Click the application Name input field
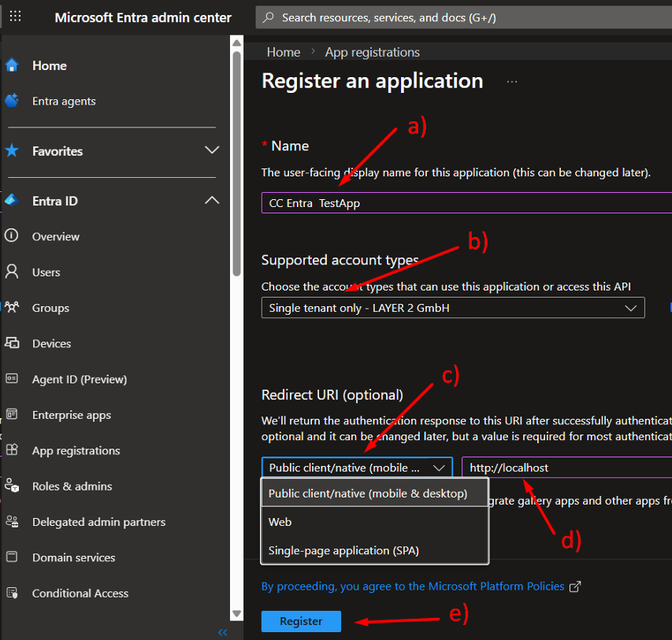Viewport: 672px width, 640px height. [x=466, y=202]
